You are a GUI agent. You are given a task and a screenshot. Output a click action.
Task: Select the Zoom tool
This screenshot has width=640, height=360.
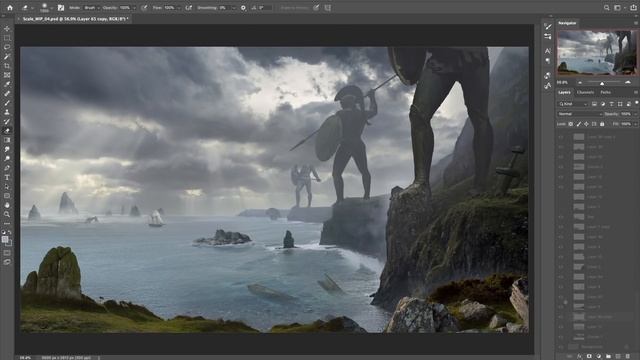7,214
